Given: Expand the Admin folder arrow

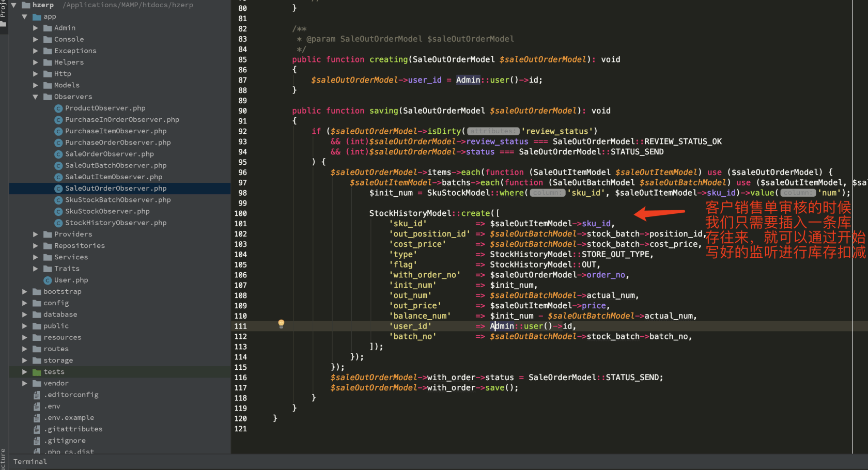Looking at the screenshot, I should click(36, 28).
